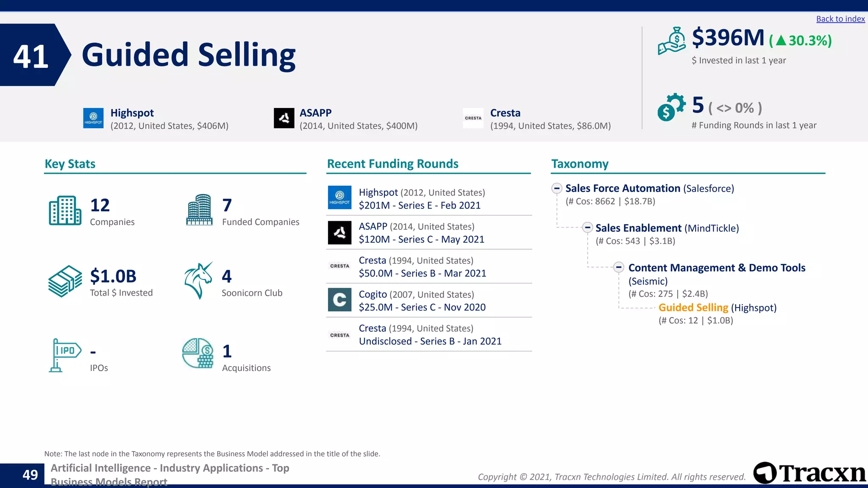Click the 7 Funded Companies stat
The height and width of the screenshot is (488, 868).
click(x=260, y=211)
